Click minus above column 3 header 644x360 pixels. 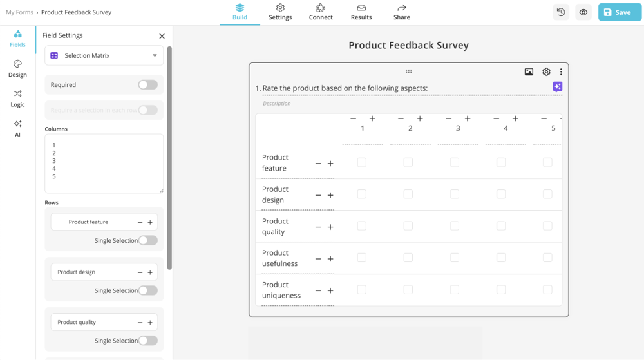tap(448, 118)
